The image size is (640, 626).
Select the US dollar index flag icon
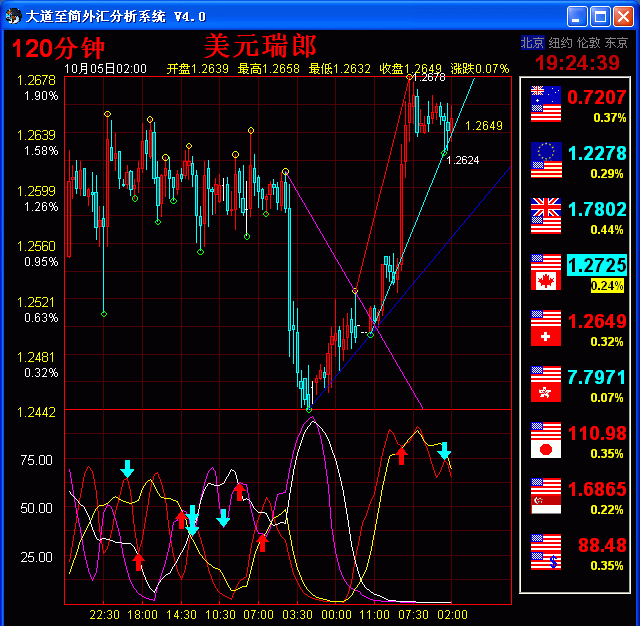[x=546, y=552]
